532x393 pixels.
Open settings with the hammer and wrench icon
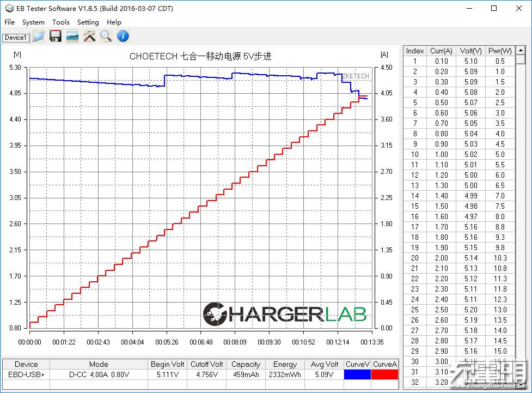point(89,36)
